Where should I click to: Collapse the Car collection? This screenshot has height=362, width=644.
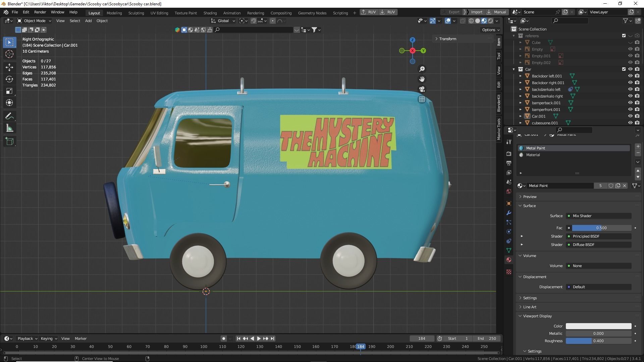coord(514,69)
